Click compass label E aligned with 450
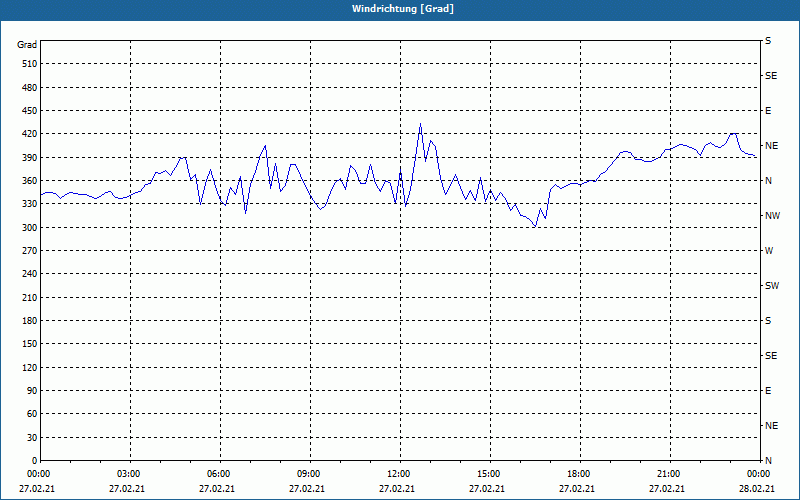Screen dimensions: 800x500 [768, 111]
